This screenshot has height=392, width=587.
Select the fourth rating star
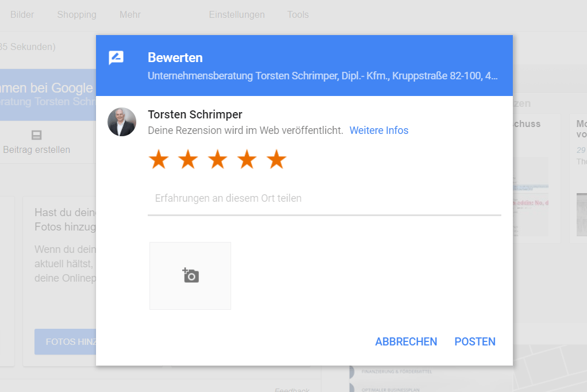[247, 159]
